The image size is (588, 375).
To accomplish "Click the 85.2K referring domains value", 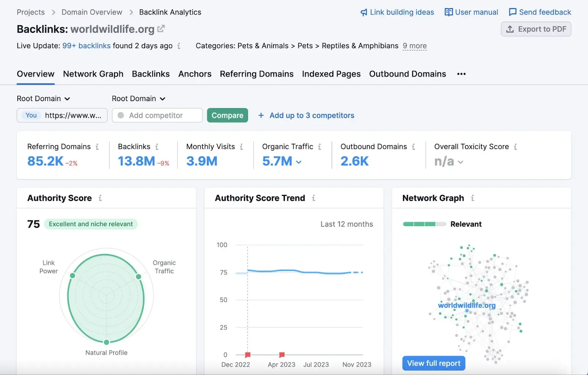I will (x=46, y=161).
